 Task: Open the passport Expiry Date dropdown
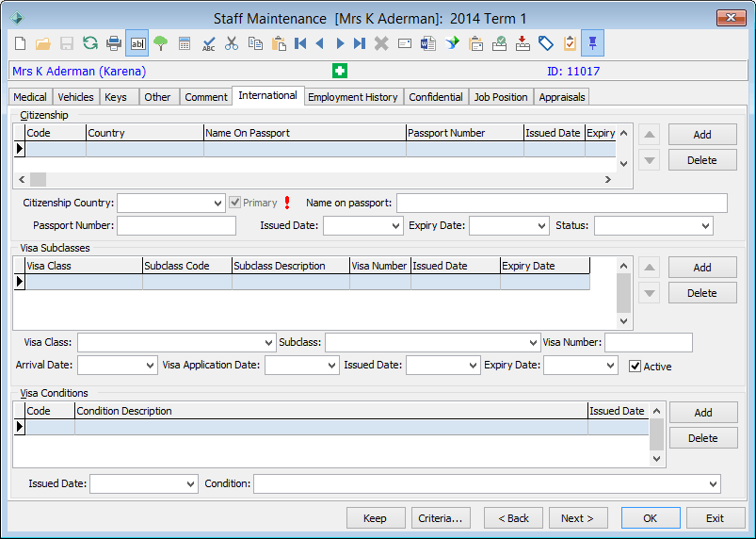(x=542, y=226)
